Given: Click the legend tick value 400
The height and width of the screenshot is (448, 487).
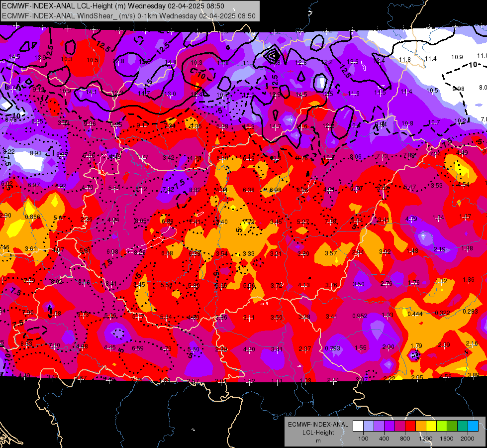Looking at the screenshot, I should coord(384,439).
